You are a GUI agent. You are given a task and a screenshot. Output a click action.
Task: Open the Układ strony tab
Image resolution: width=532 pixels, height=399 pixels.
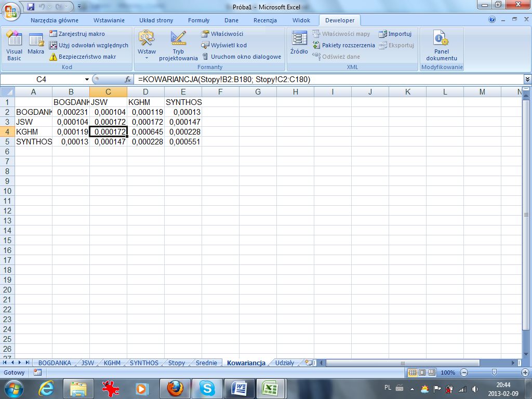(156, 20)
